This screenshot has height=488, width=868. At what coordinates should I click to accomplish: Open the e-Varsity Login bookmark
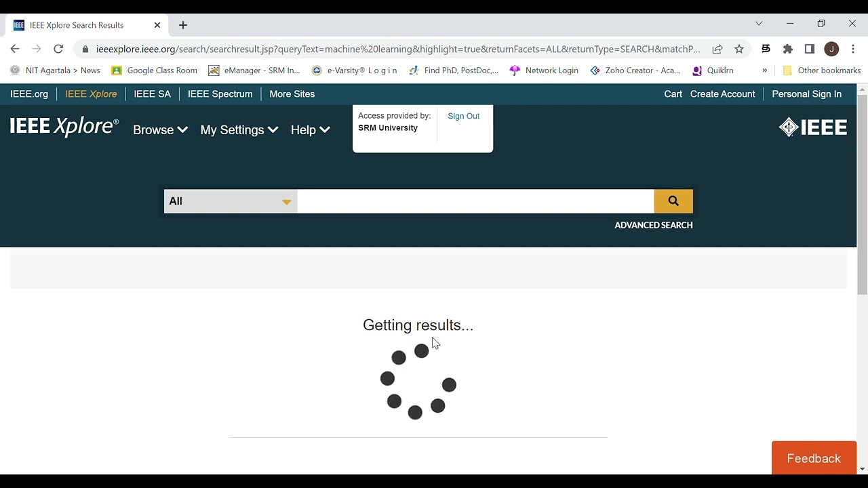[355, 70]
